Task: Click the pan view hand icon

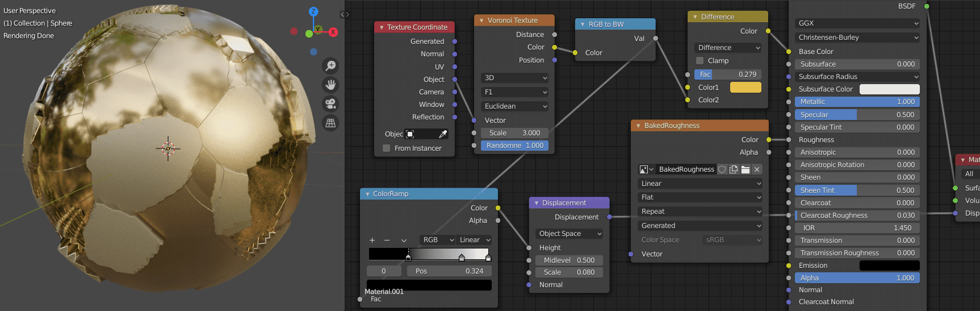Action: [330, 85]
